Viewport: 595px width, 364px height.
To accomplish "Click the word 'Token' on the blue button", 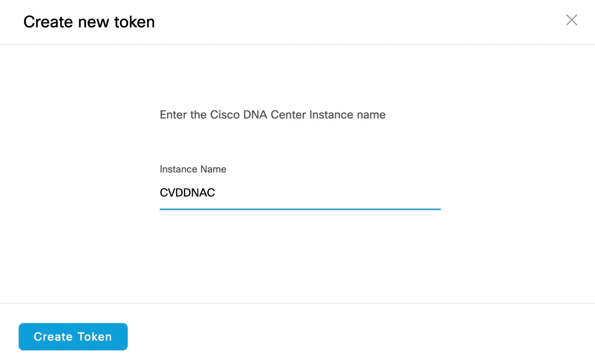I will [94, 337].
